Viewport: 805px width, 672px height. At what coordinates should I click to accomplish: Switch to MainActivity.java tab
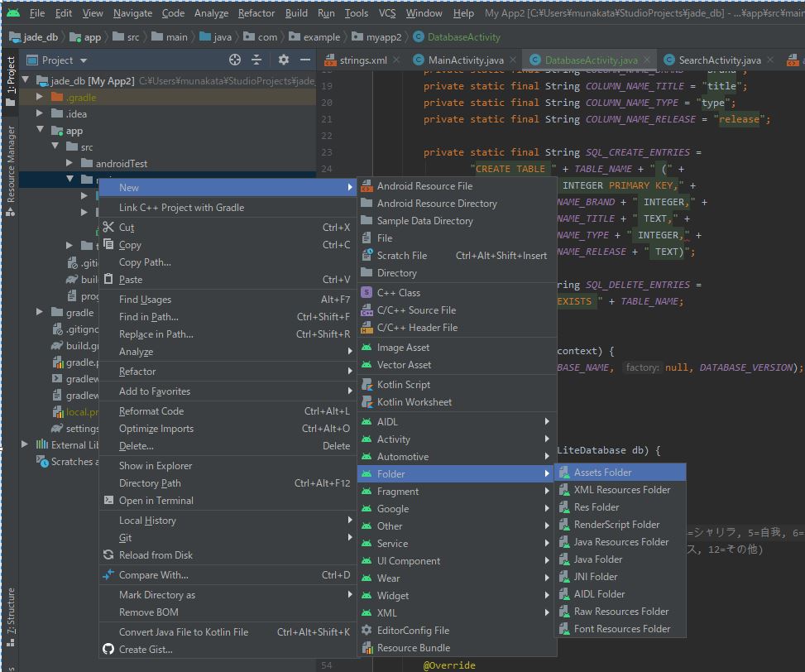pyautogui.click(x=465, y=60)
